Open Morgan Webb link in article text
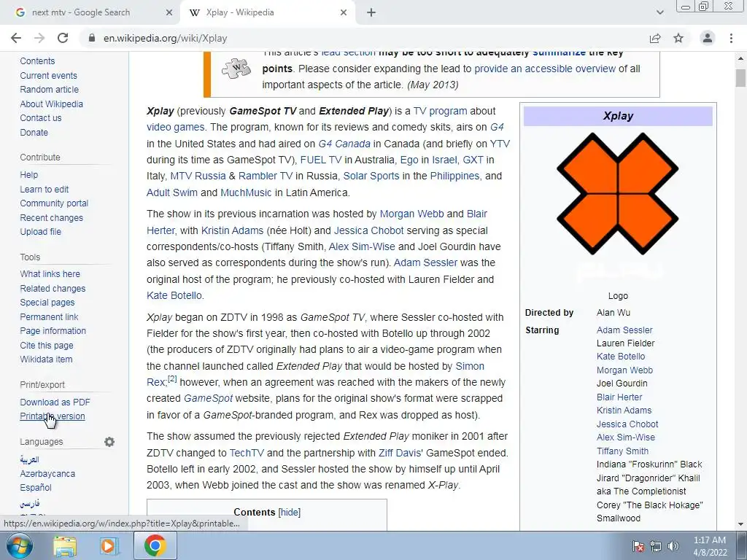This screenshot has width=747, height=560. click(411, 214)
